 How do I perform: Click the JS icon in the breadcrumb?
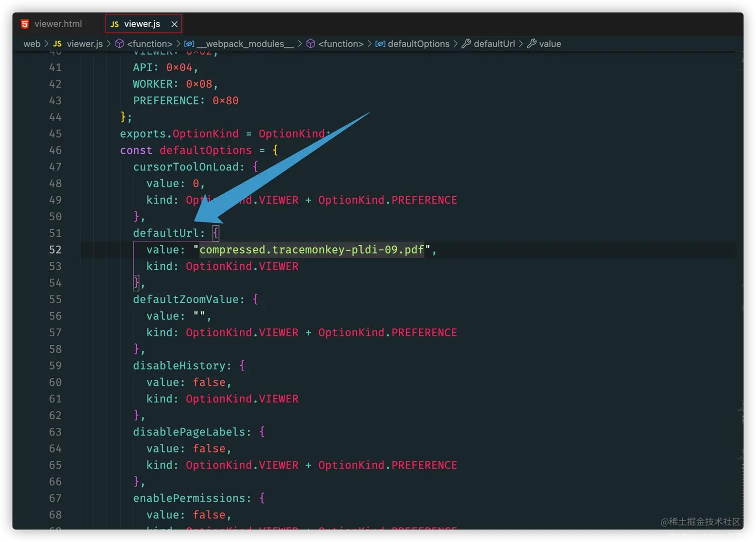[x=57, y=44]
